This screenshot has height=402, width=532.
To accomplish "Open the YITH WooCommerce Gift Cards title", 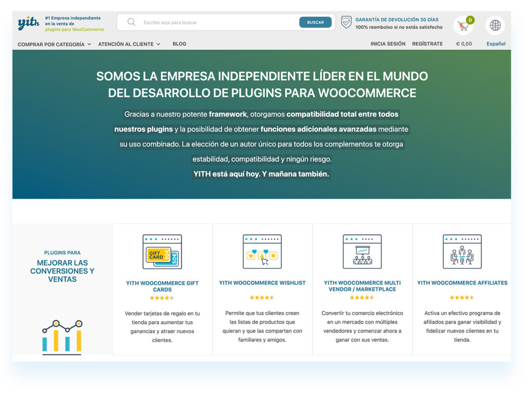I will coord(162,286).
